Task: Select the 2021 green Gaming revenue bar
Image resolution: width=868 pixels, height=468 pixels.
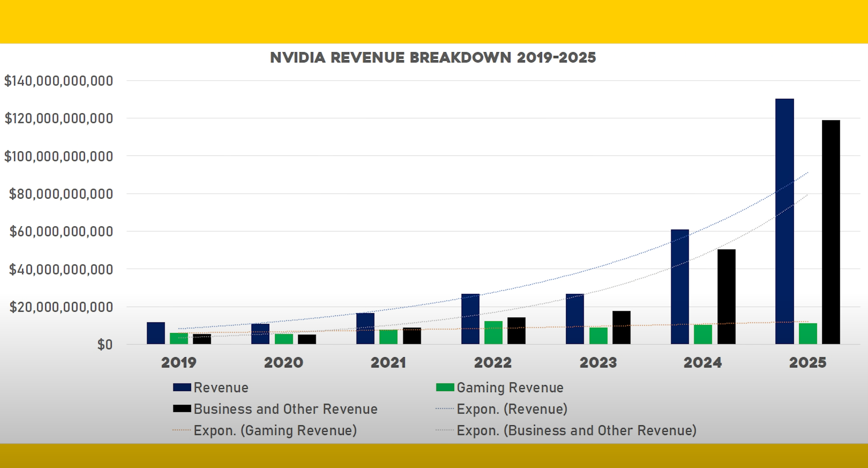Action: click(388, 337)
